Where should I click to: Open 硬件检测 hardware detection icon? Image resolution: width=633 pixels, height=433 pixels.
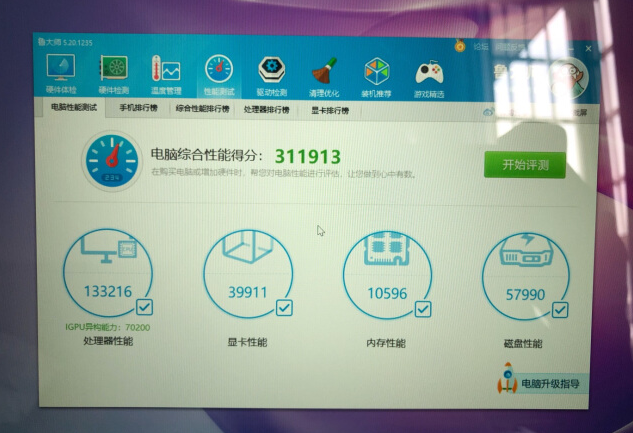coord(114,74)
